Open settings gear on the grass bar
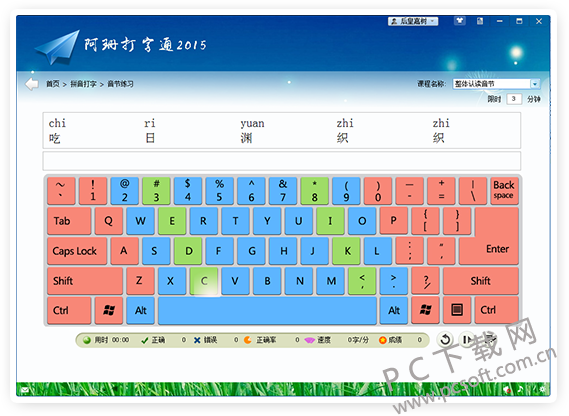The width and height of the screenshot is (569, 416). tap(542, 389)
